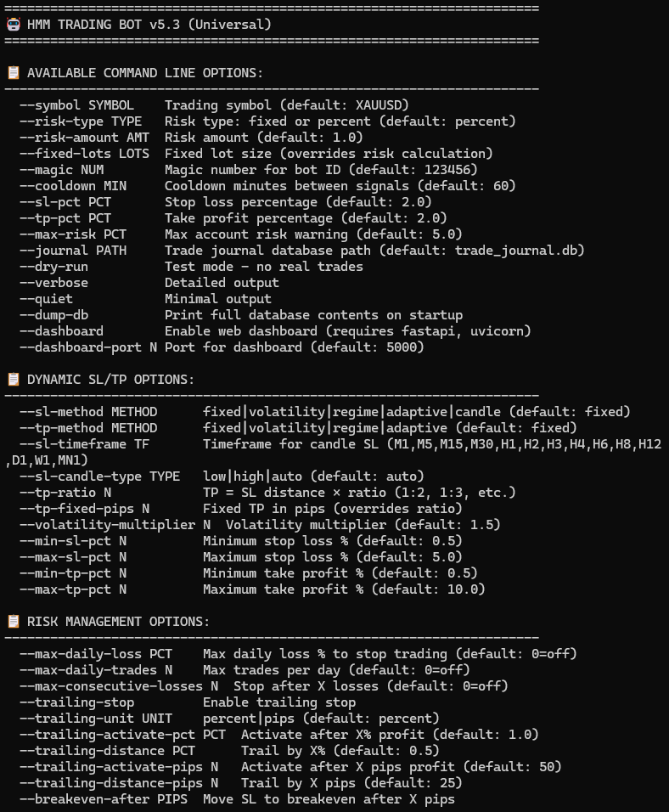
Task: Click the --fixed-lots LOTS option
Action: pyautogui.click(x=85, y=154)
